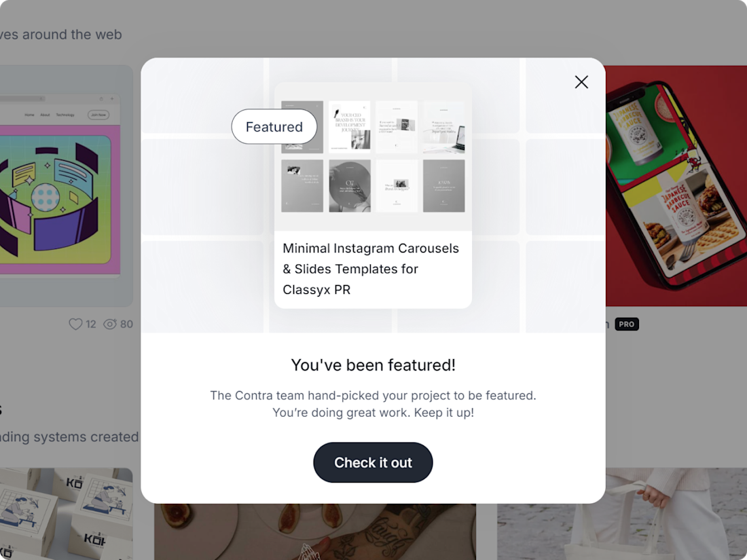
Task: Click the eye views icon
Action: 110,324
